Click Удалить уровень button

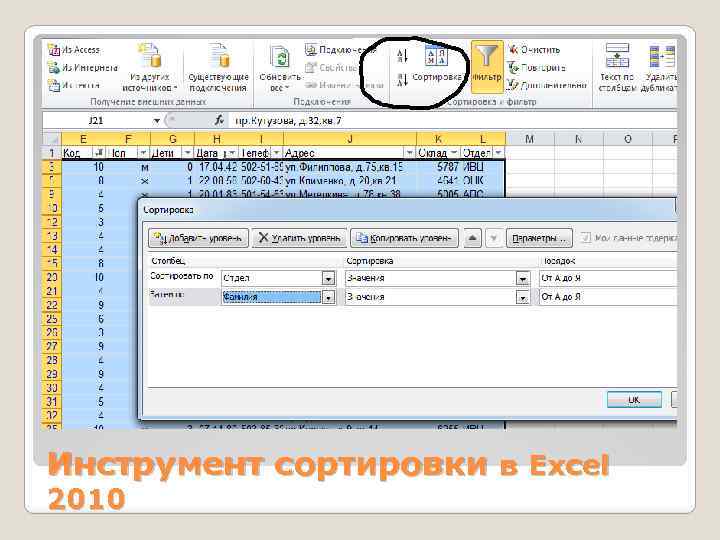click(x=299, y=238)
